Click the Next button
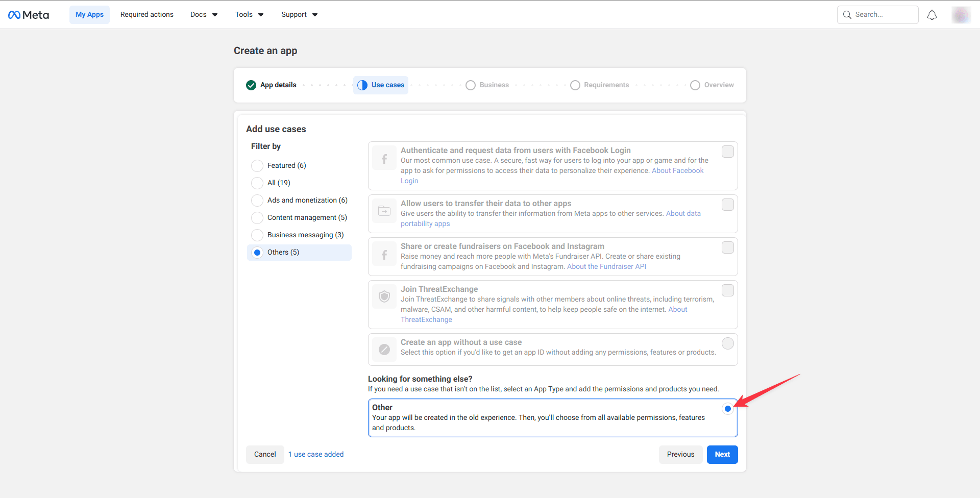Viewport: 980px width, 498px height. [722, 454]
